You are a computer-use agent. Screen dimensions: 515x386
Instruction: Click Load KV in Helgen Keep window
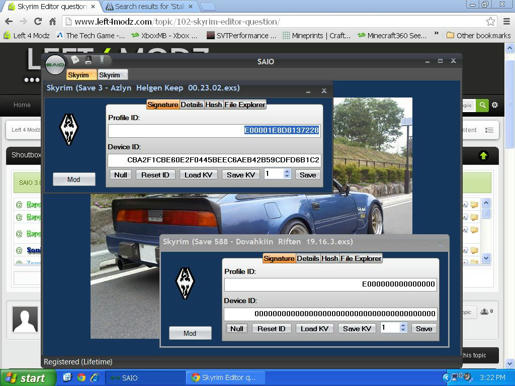coord(198,175)
